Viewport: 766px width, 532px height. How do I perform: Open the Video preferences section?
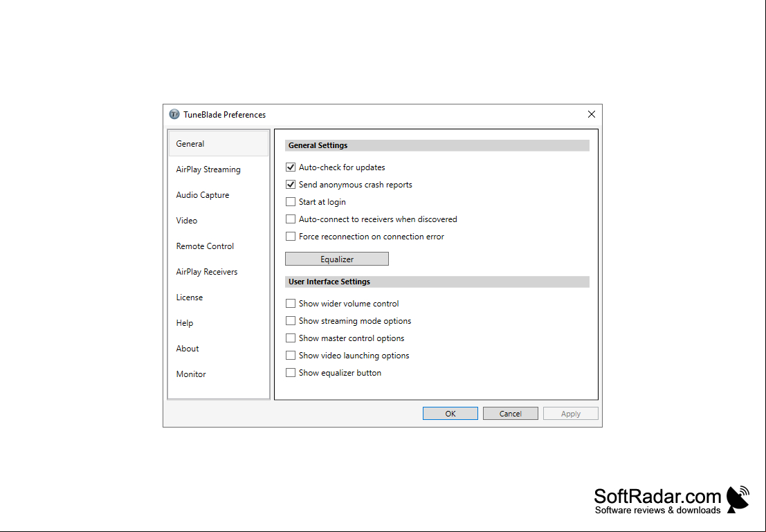click(219, 220)
